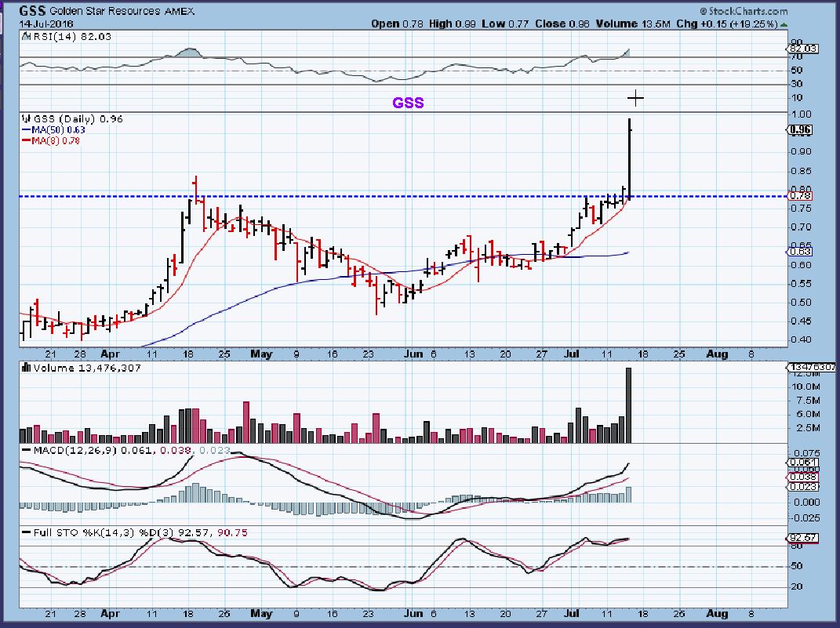
Task: Click the bar icon beside GSS (Daily)
Action: [24, 119]
